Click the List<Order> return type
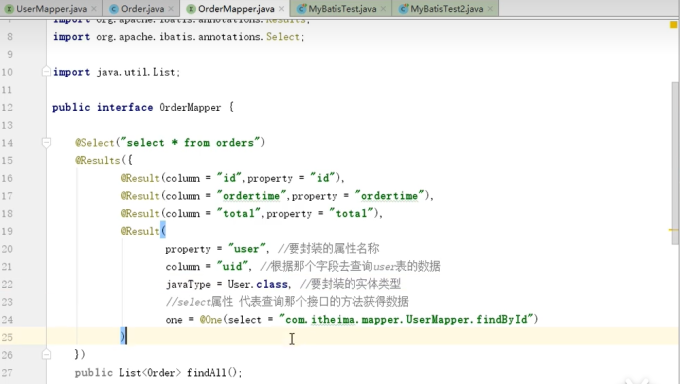This screenshot has width=680, height=384. 150,372
